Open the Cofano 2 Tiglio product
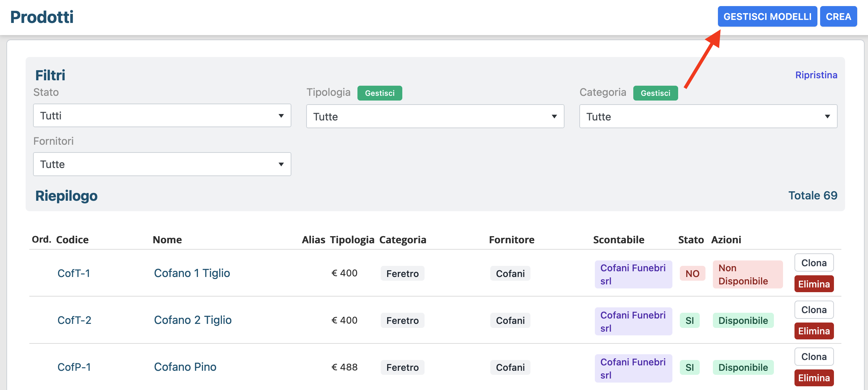 pos(193,320)
